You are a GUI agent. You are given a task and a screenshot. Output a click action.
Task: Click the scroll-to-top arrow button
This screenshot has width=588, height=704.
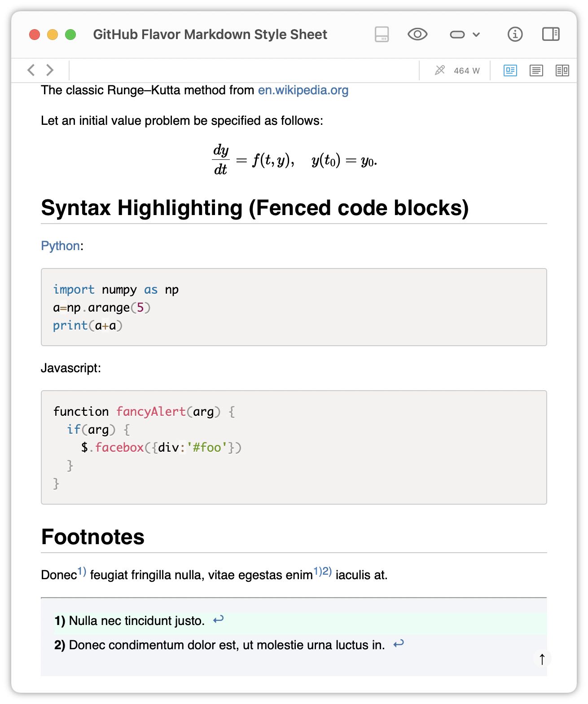coord(542,659)
